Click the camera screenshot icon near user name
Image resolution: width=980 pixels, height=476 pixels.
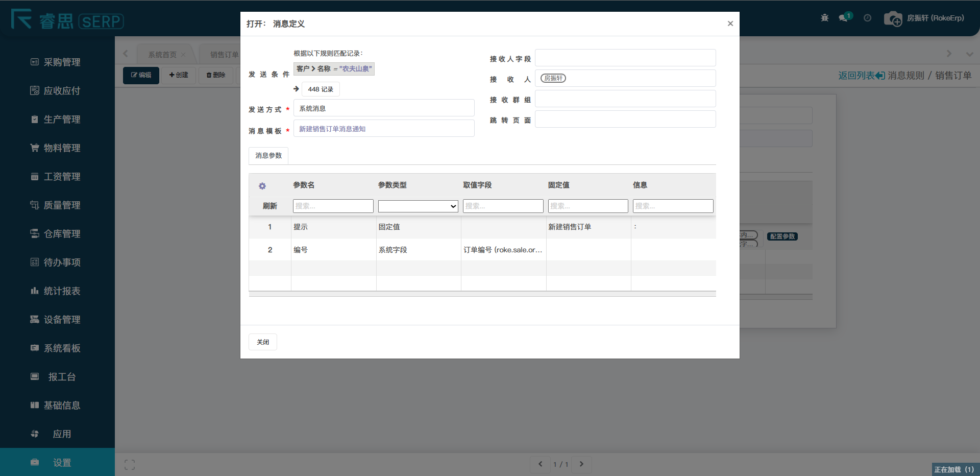pos(893,18)
